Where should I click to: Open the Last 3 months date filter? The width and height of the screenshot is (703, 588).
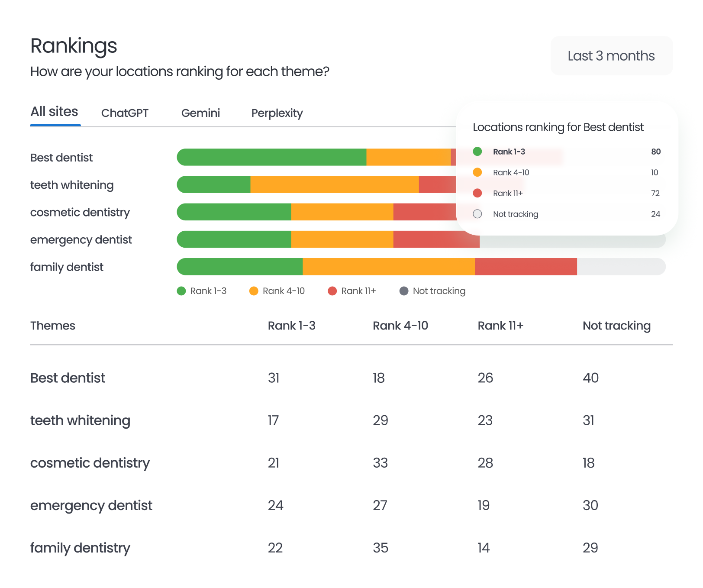pyautogui.click(x=611, y=56)
